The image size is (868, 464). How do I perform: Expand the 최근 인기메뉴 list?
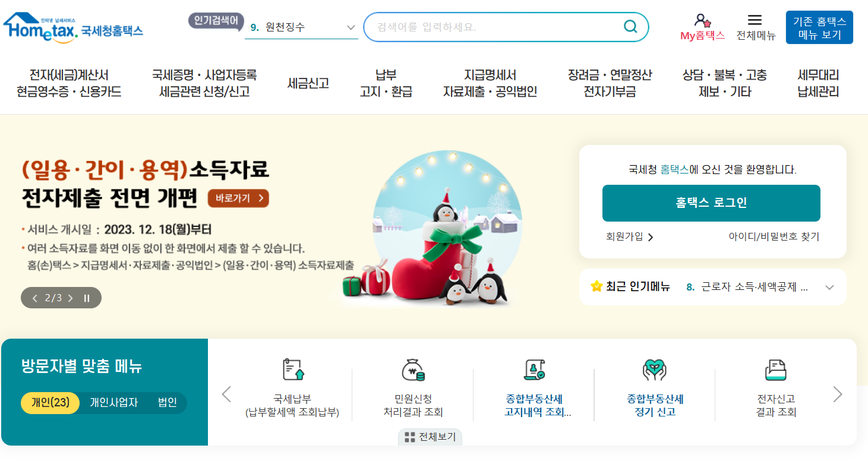pos(830,288)
